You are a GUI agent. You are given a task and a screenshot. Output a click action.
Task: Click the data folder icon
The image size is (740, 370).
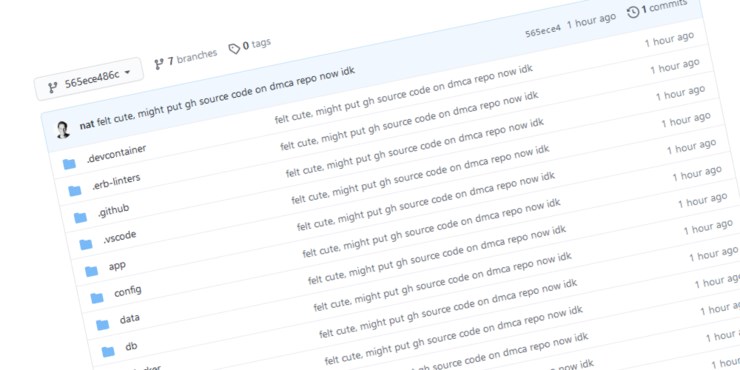(x=102, y=325)
